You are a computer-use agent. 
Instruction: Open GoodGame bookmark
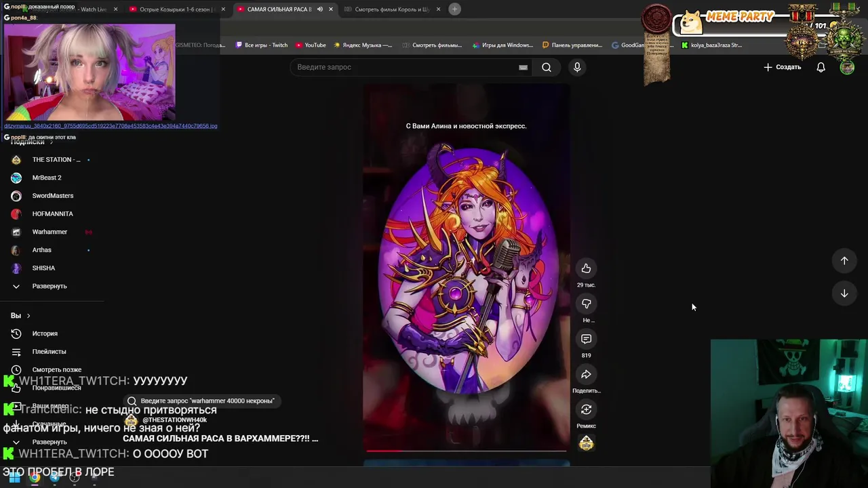[627, 45]
